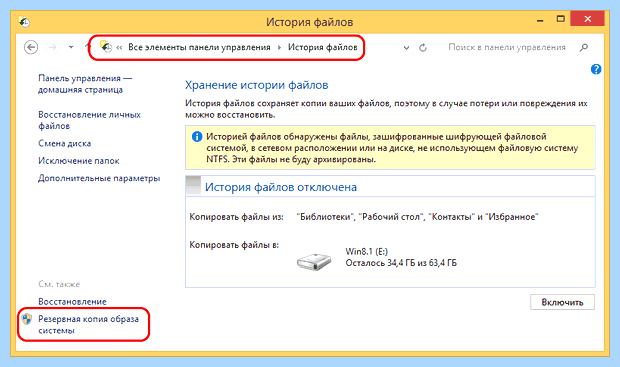This screenshot has height=367, width=620.
Task: Expand the chevron after 'Все элементы панели управления'
Action: point(279,48)
